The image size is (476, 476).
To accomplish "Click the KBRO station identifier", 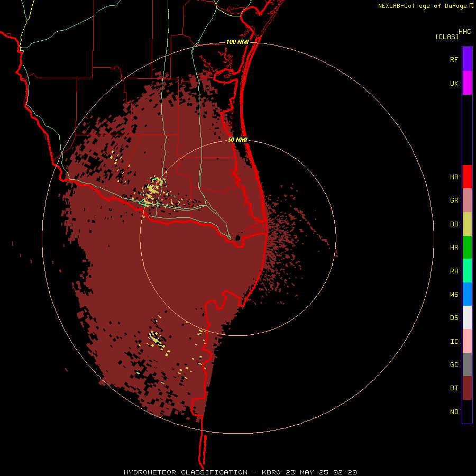I will tap(272, 472).
